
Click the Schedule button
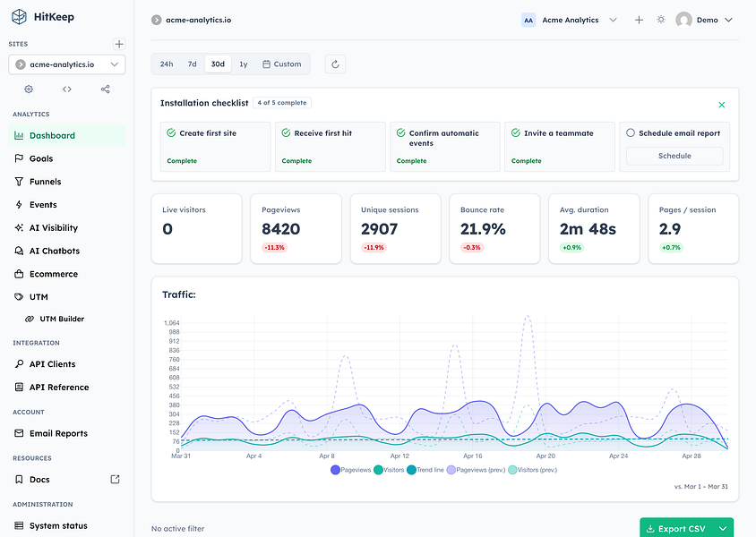(x=674, y=156)
